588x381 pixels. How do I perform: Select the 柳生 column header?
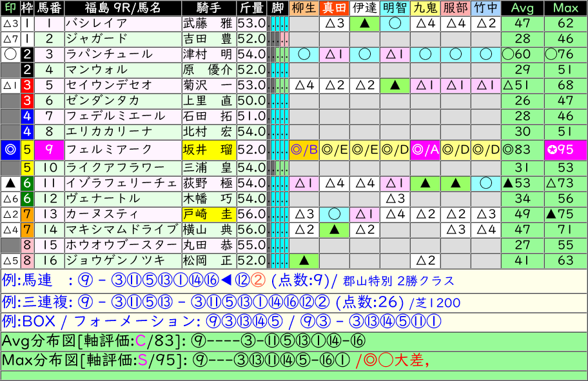304,8
